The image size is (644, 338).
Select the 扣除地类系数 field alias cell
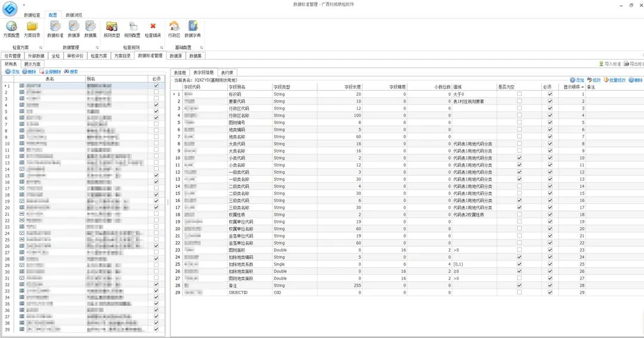(250, 264)
